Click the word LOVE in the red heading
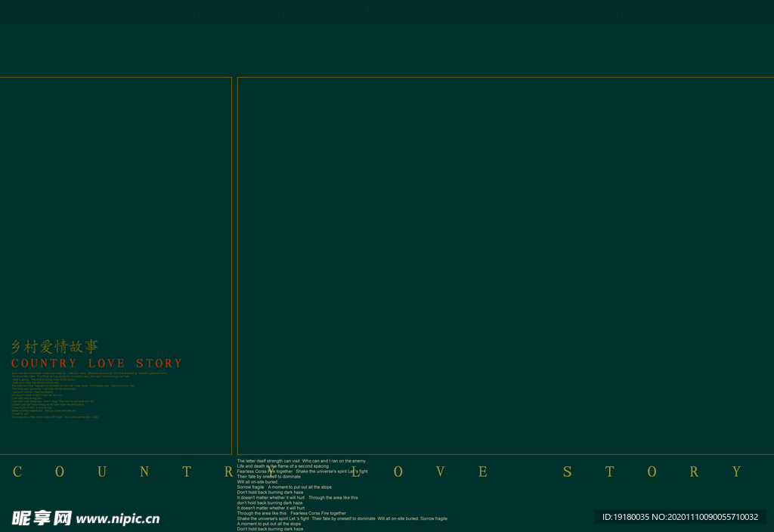The width and height of the screenshot is (774, 532). click(x=107, y=363)
